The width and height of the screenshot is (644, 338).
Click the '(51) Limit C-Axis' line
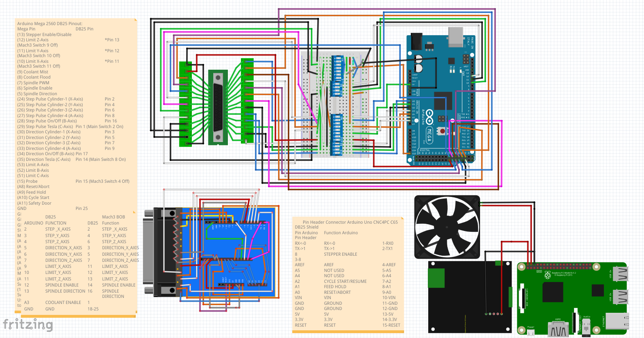33,175
